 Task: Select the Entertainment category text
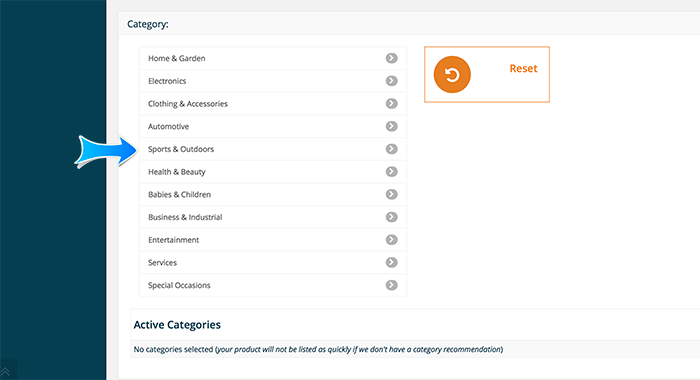(x=174, y=240)
